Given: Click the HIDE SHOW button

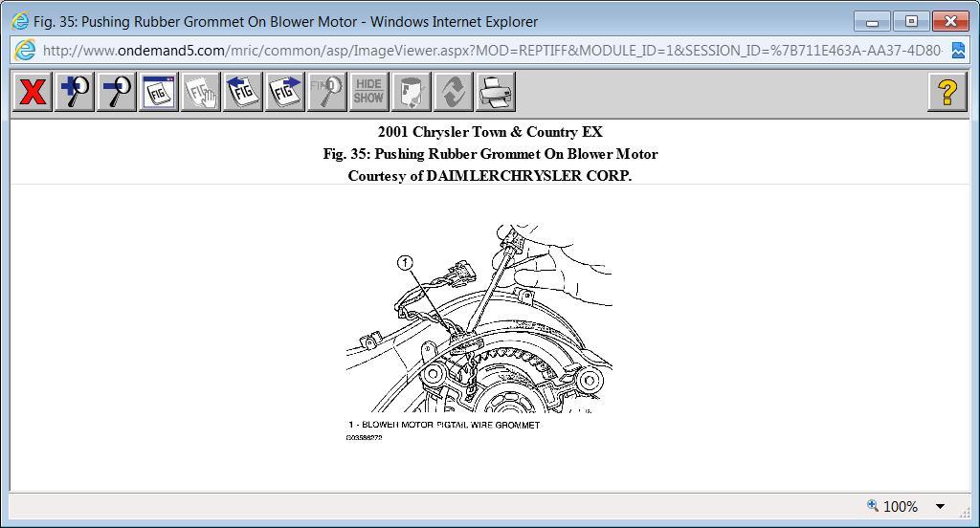Looking at the screenshot, I should (x=368, y=92).
